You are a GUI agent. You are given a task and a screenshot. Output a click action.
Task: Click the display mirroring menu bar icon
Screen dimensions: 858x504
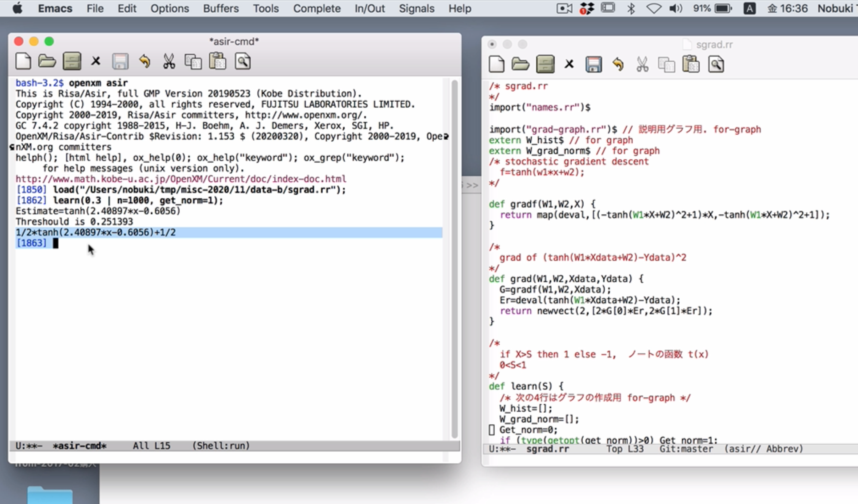coord(608,8)
